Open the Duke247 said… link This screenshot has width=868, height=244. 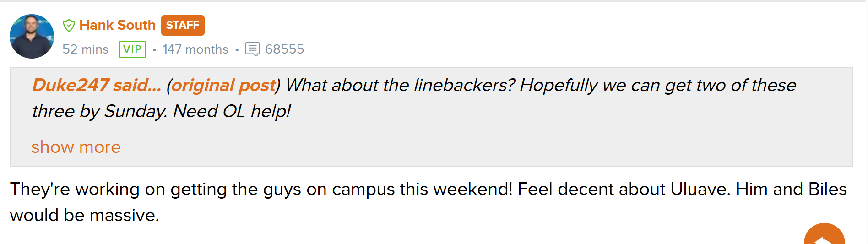97,85
